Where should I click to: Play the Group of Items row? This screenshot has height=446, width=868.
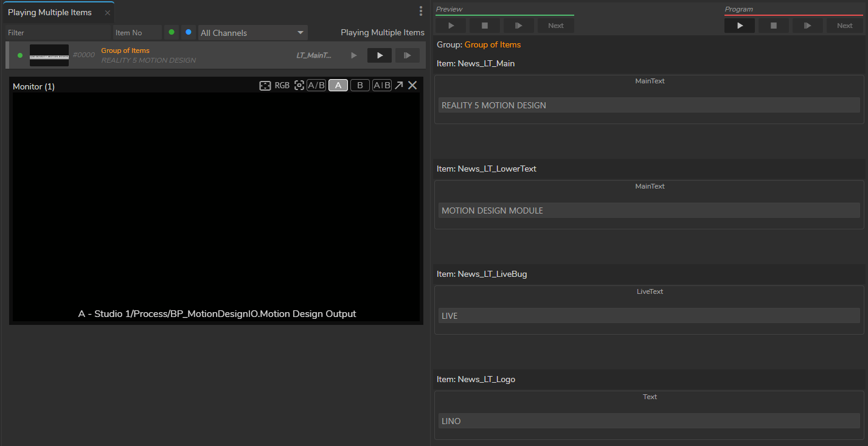[x=380, y=55]
